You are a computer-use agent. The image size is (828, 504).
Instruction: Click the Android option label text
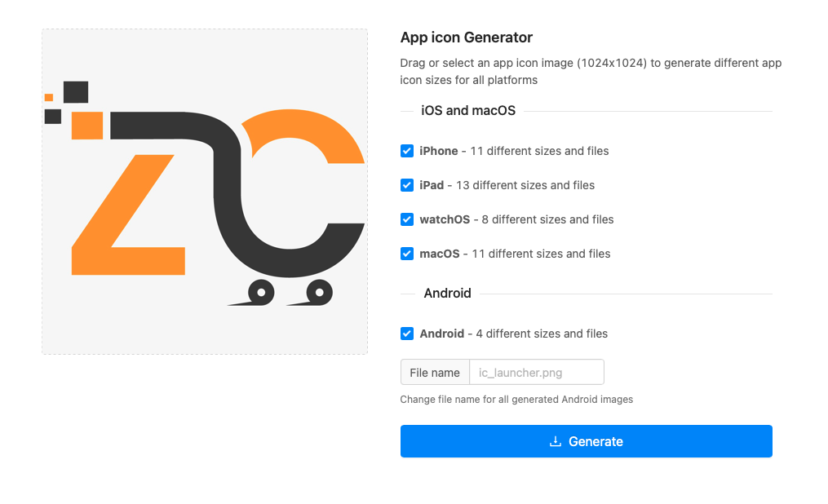(441, 334)
